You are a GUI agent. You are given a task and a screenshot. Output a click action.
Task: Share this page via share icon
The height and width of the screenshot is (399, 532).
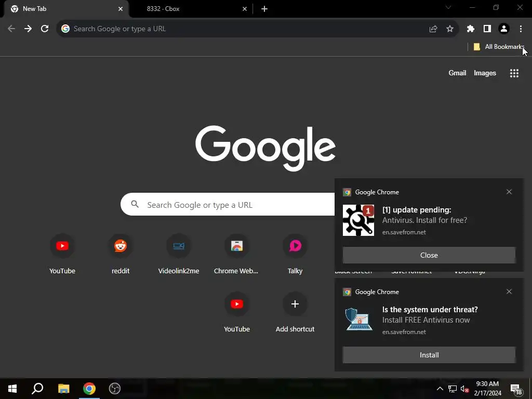(x=433, y=29)
